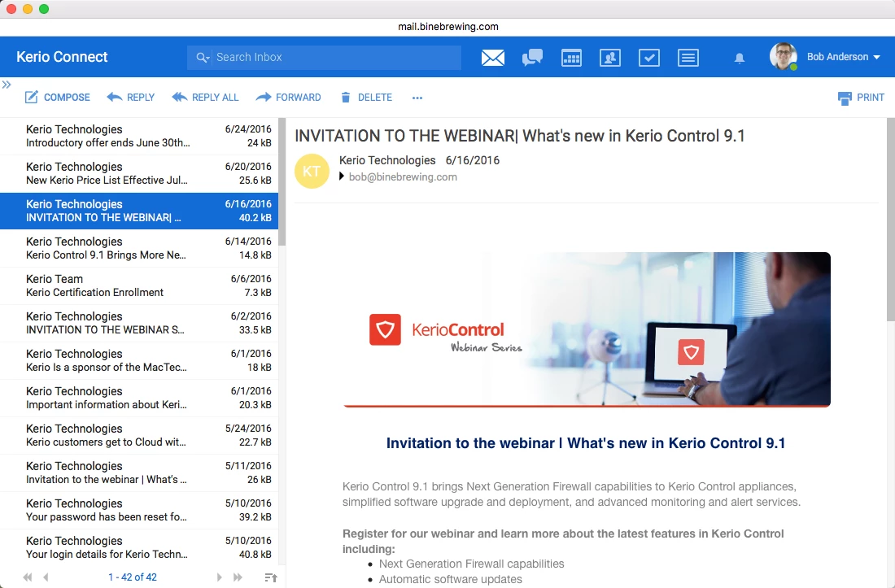Image resolution: width=895 pixels, height=588 pixels.
Task: Open the Mail view envelope icon
Action: pos(493,58)
